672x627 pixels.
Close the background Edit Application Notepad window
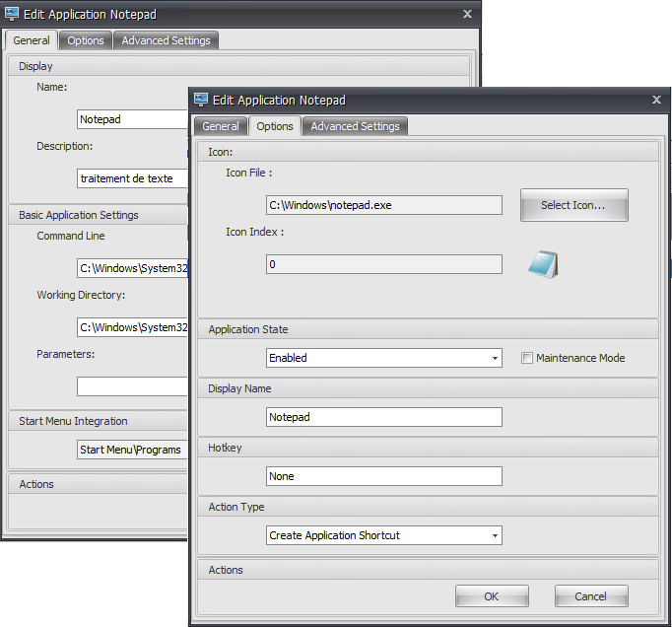[466, 15]
